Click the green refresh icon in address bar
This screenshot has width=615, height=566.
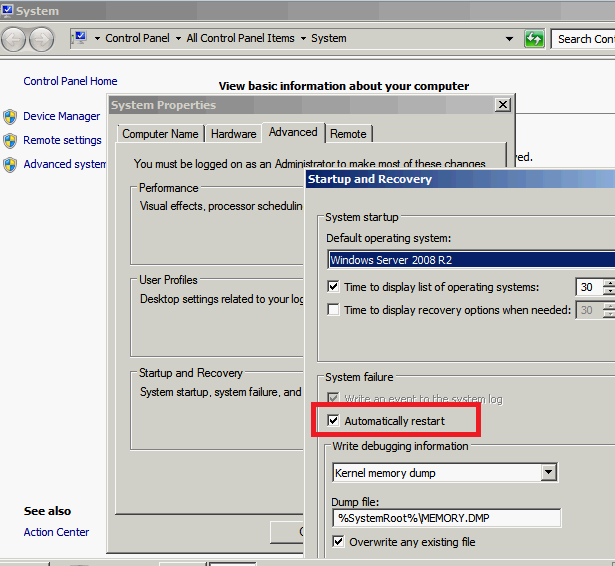535,39
